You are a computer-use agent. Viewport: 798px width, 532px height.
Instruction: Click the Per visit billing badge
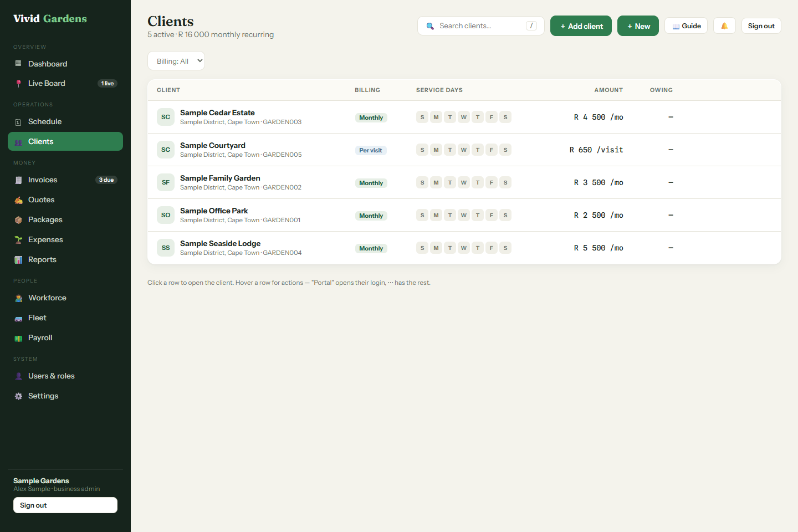(371, 150)
